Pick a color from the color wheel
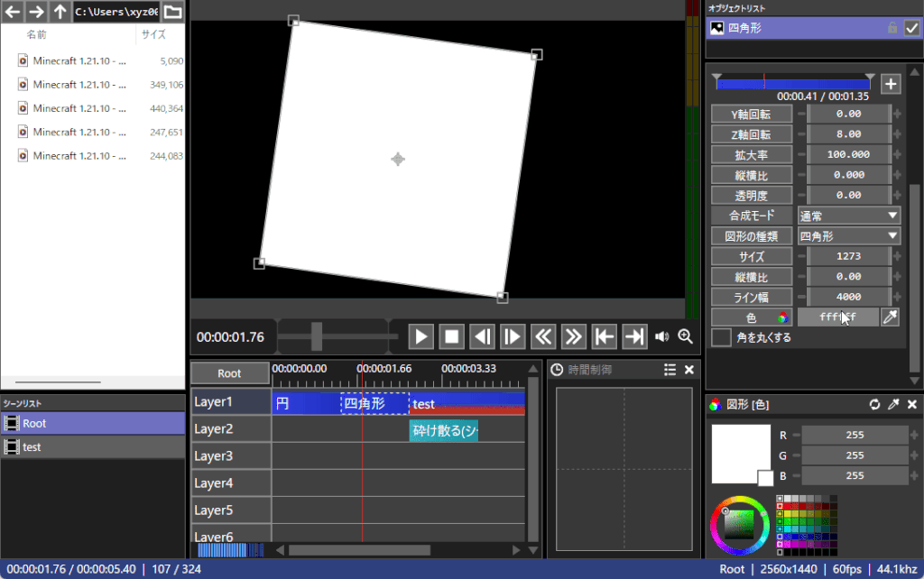This screenshot has height=579, width=924. pyautogui.click(x=740, y=525)
